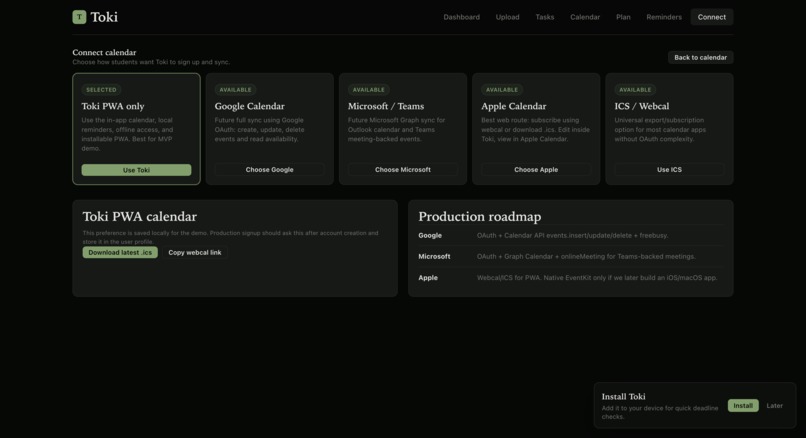The height and width of the screenshot is (438, 806).
Task: Select the Microsoft / Teams card title
Action: point(386,106)
